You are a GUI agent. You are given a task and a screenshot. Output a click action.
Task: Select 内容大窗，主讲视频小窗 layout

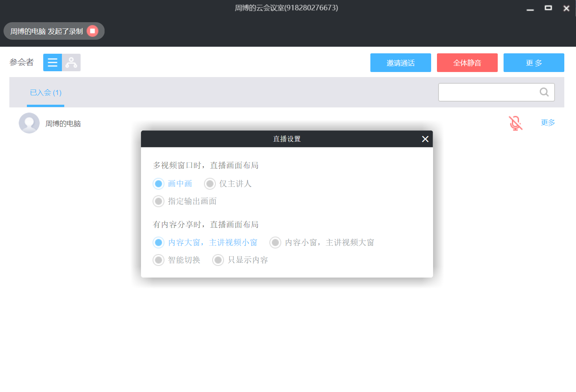(x=159, y=242)
